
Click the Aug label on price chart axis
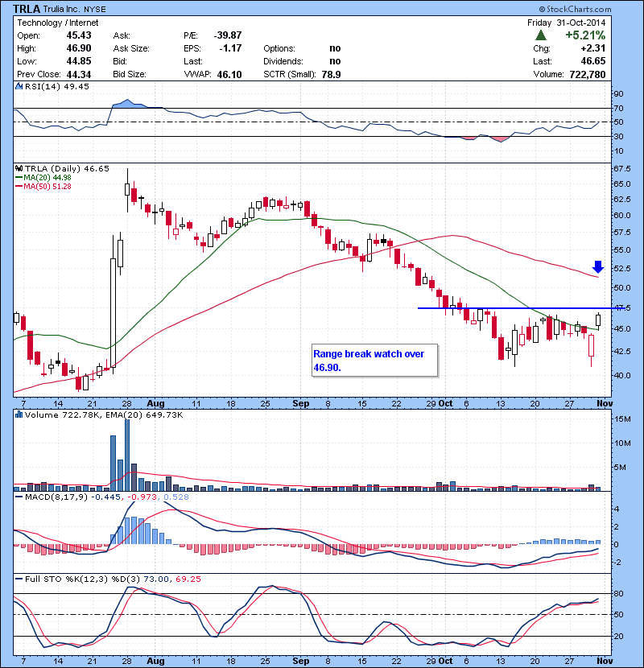[x=155, y=403]
